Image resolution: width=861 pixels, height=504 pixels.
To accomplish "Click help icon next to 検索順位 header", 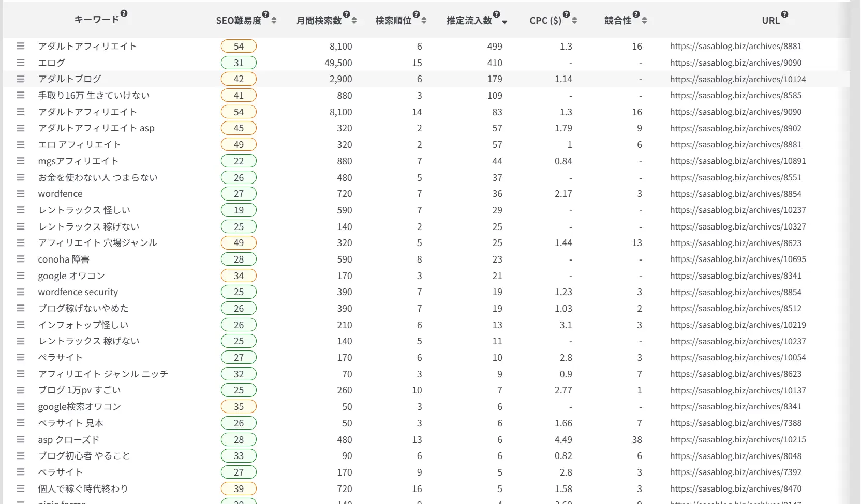I will (416, 14).
